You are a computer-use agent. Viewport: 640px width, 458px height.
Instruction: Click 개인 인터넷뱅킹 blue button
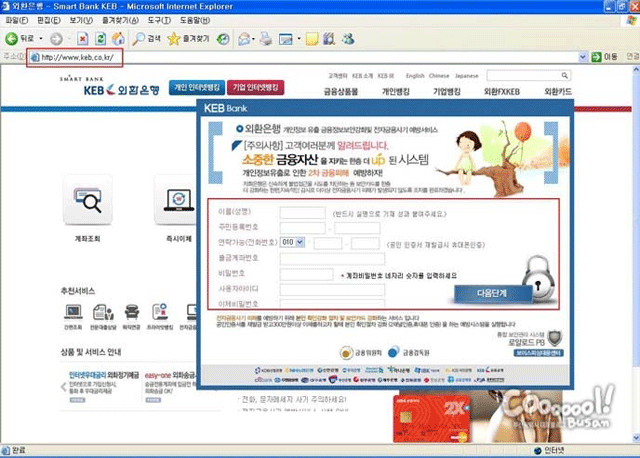(197, 87)
